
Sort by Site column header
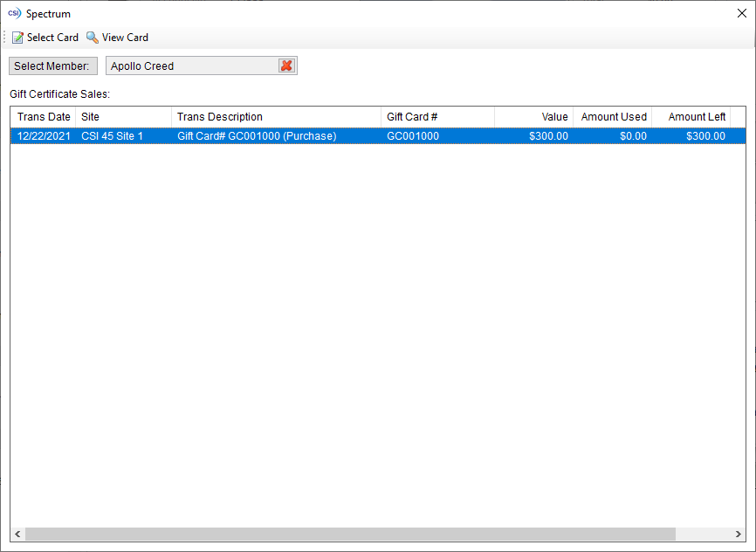(123, 117)
